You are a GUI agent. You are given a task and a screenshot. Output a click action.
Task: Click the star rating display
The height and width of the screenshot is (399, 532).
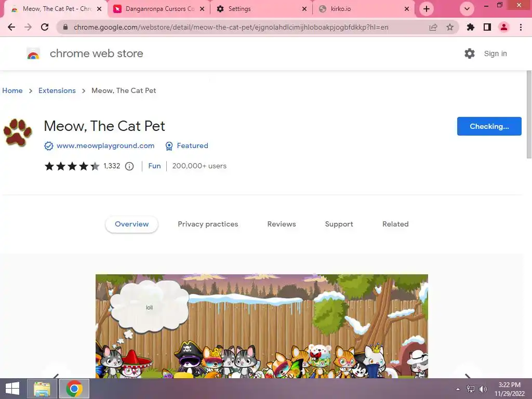click(72, 166)
